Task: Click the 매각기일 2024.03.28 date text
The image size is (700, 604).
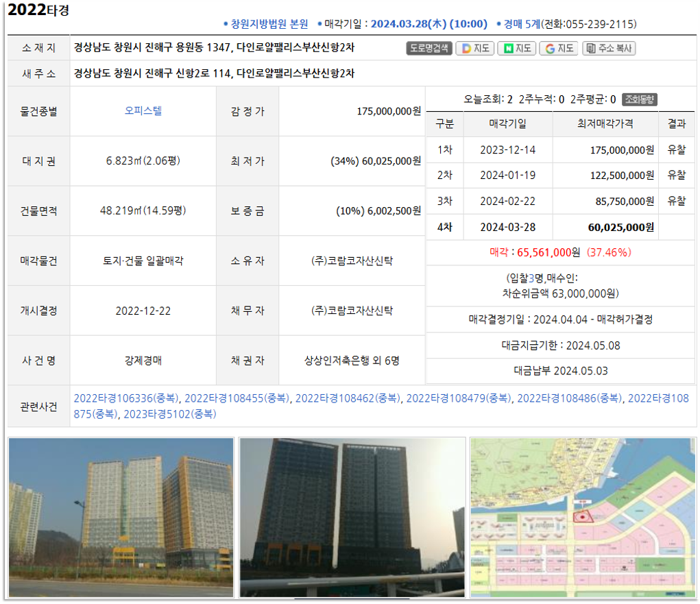Action: click(x=429, y=24)
